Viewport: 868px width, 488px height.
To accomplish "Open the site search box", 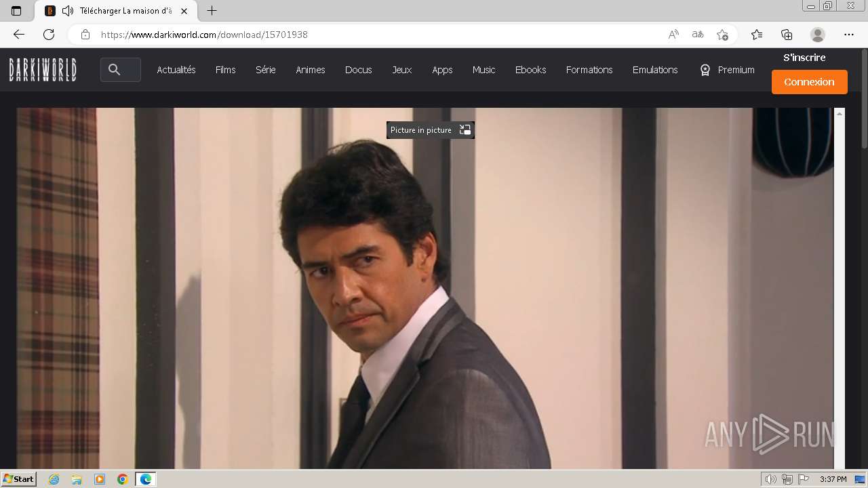I will (121, 70).
